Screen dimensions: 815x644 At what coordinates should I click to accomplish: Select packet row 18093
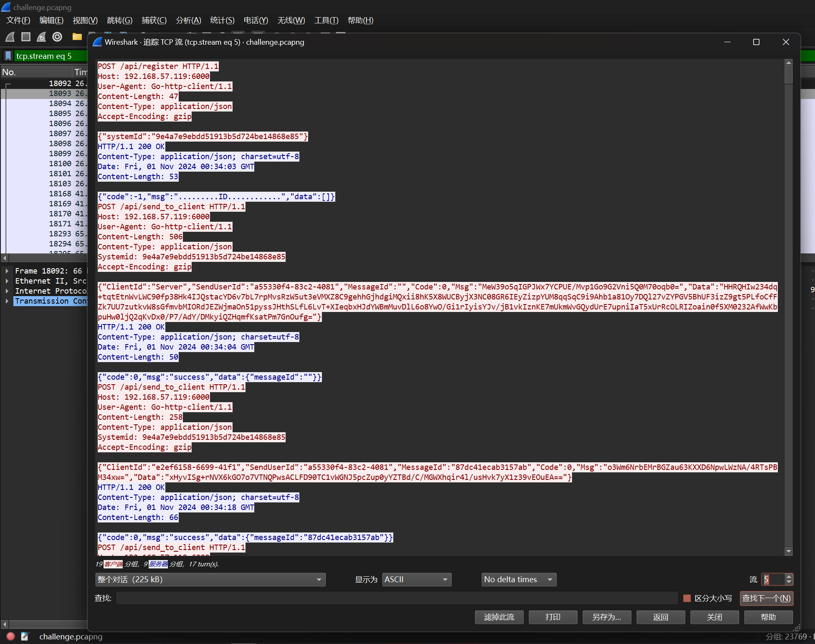pyautogui.click(x=44, y=94)
